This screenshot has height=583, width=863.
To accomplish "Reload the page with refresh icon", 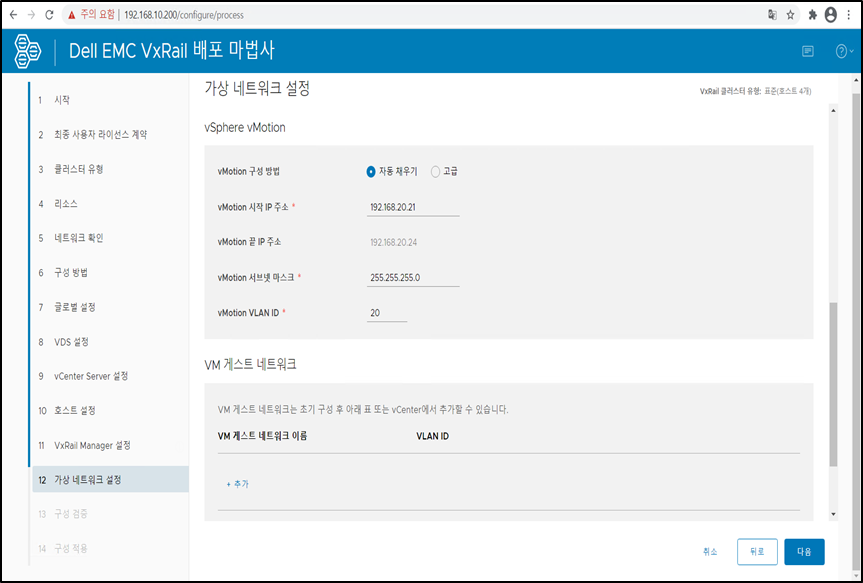I will pos(50,15).
